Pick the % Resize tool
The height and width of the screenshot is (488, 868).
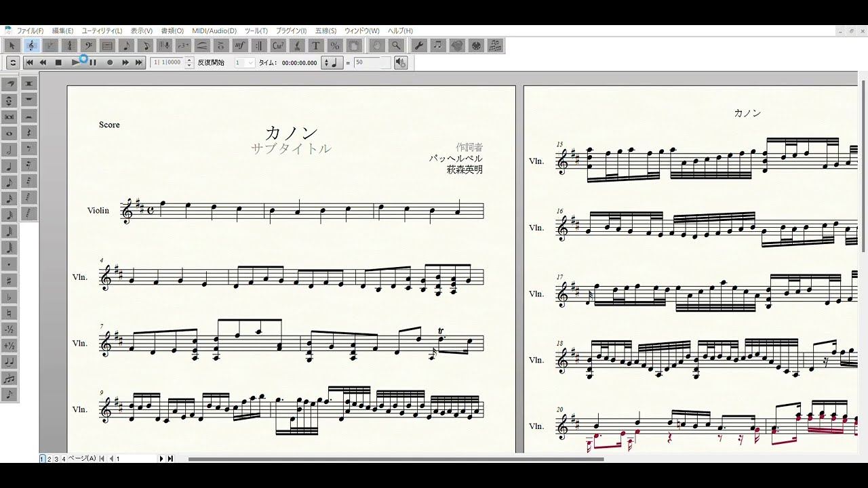pos(334,45)
